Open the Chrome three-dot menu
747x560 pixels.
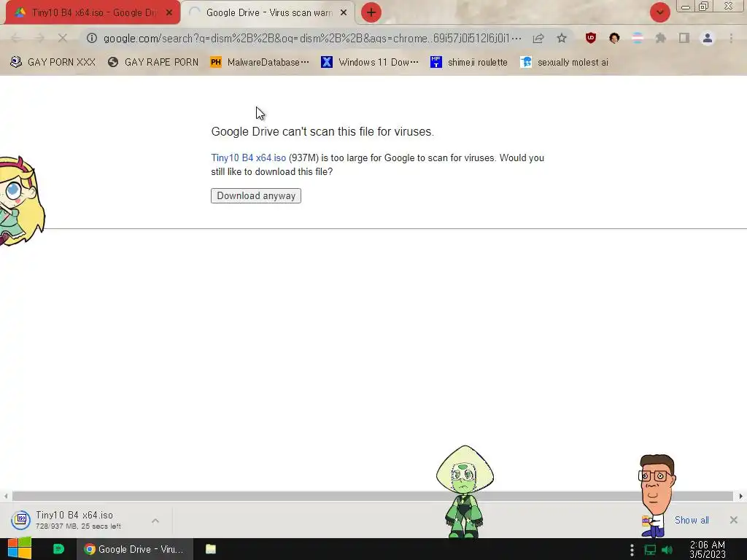[731, 38]
